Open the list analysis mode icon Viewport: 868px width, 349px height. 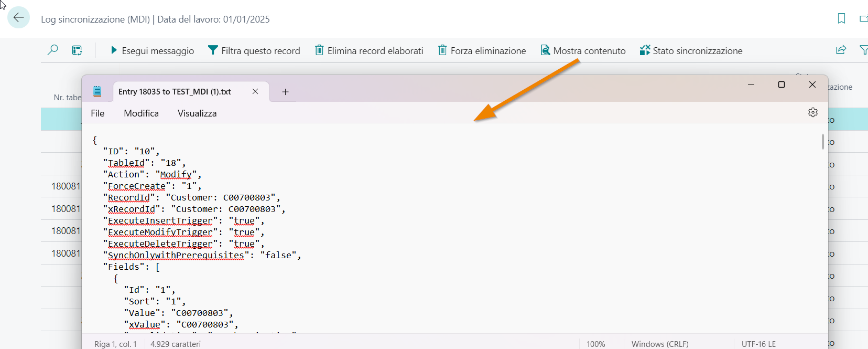tap(77, 50)
